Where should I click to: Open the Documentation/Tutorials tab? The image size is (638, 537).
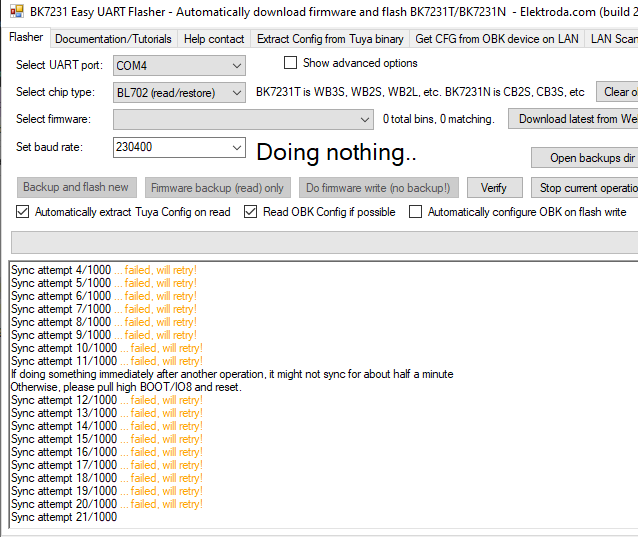click(113, 39)
